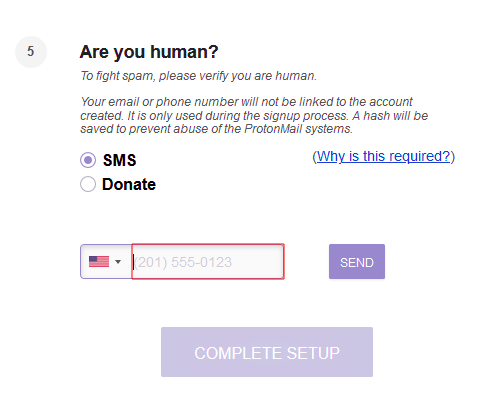Open the country selector box beside phone field
The height and width of the screenshot is (397, 497).
106,262
